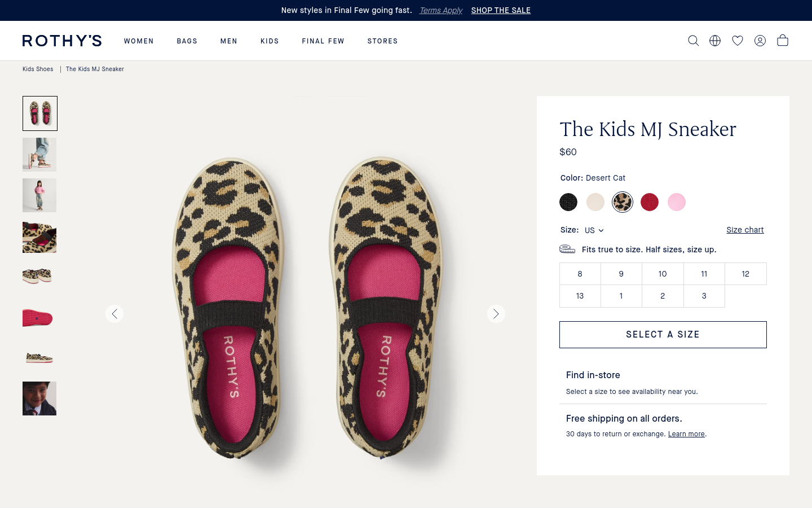Click the Select a Size button
The image size is (812, 508).
[x=663, y=335]
